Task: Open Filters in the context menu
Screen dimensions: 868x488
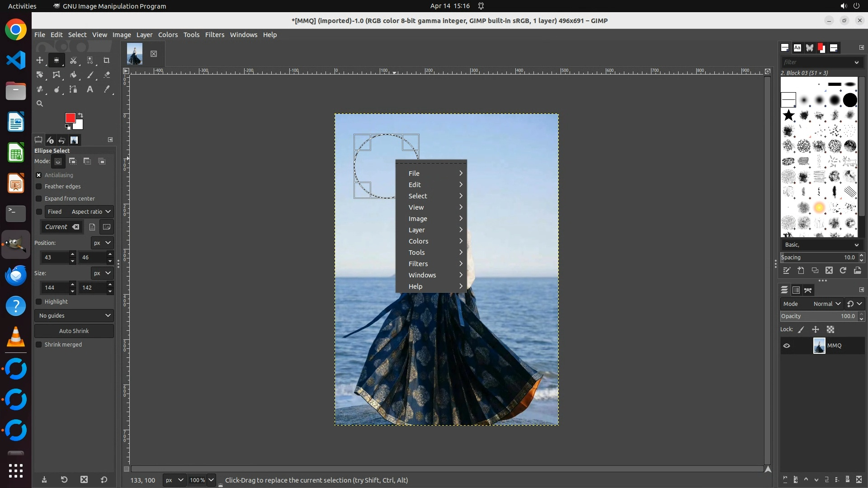Action: tap(418, 264)
